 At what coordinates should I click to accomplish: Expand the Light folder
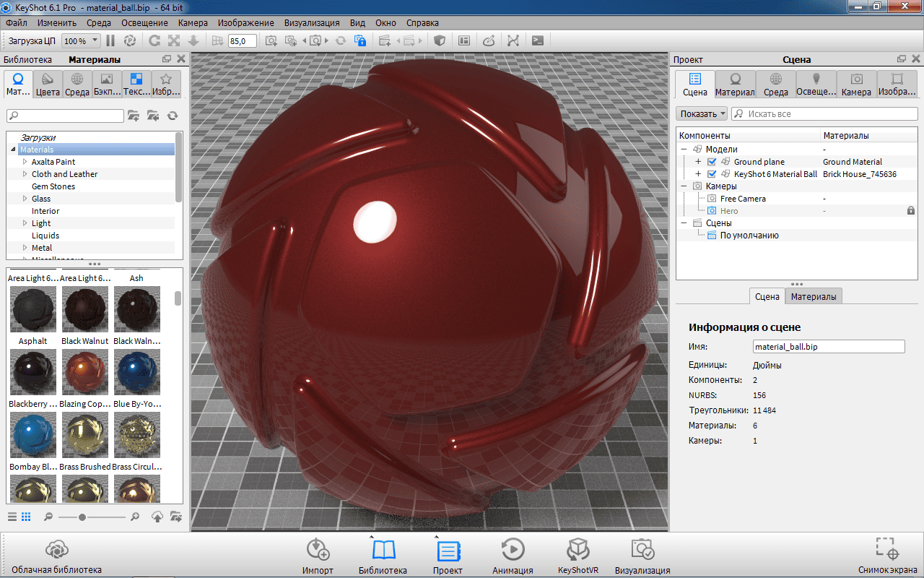coord(25,223)
